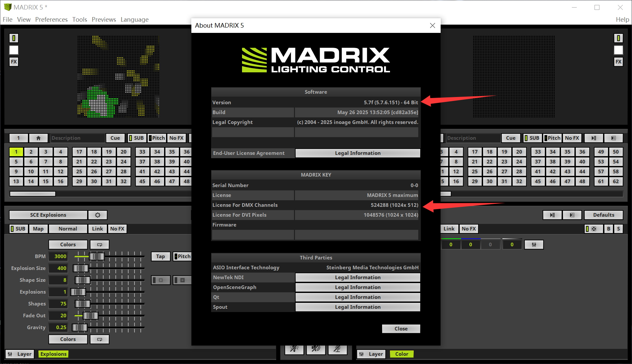Open the SCE Explosions gear settings
The height and width of the screenshot is (364, 632).
point(98,215)
